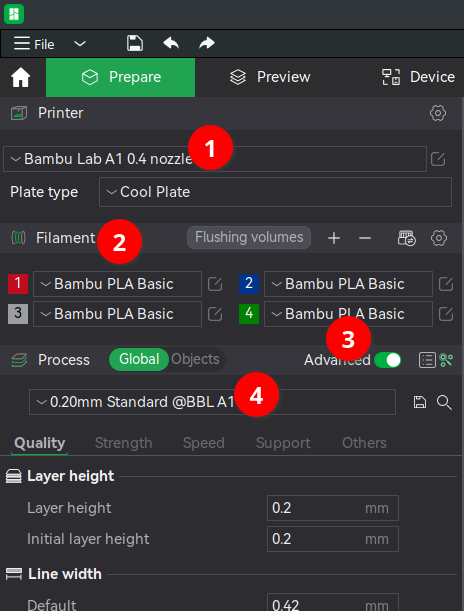Click the Flushing volumes button
The height and width of the screenshot is (611, 464).
tap(249, 237)
